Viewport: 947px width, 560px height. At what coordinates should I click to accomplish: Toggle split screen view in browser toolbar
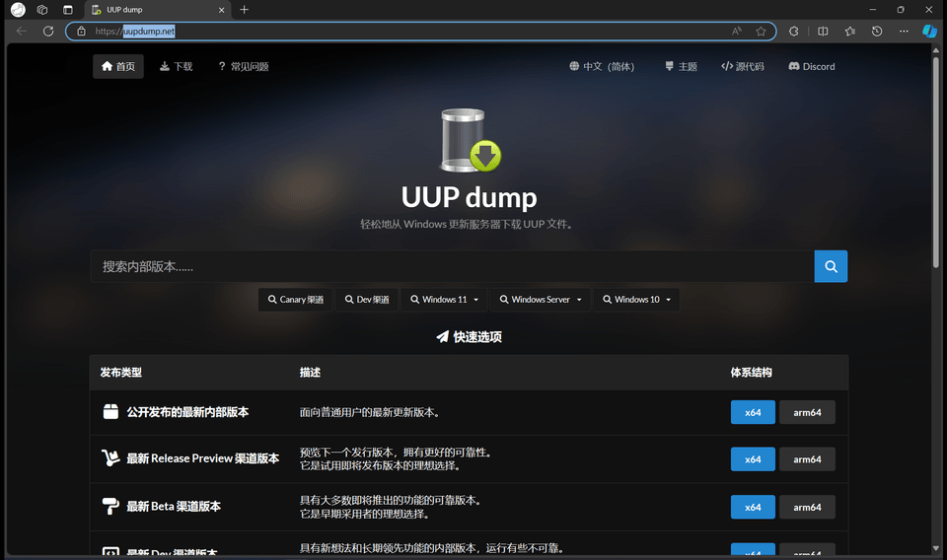[x=823, y=32]
